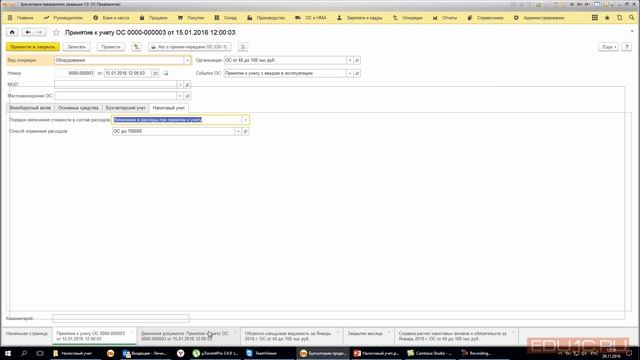Image resolution: width=640 pixels, height=360 pixels.
Task: Open Windows Task View
Action: (x=40, y=353)
